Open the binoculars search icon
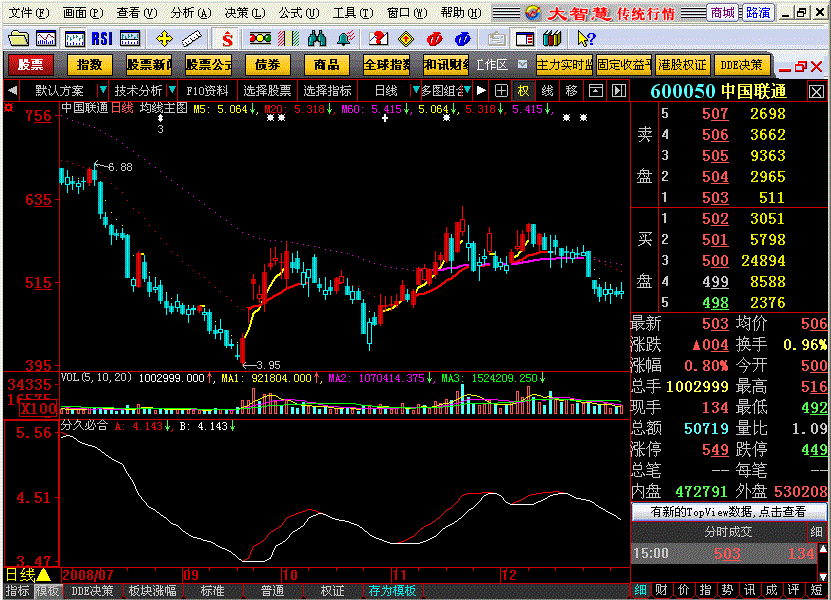This screenshot has height=600, width=831. pyautogui.click(x=317, y=39)
